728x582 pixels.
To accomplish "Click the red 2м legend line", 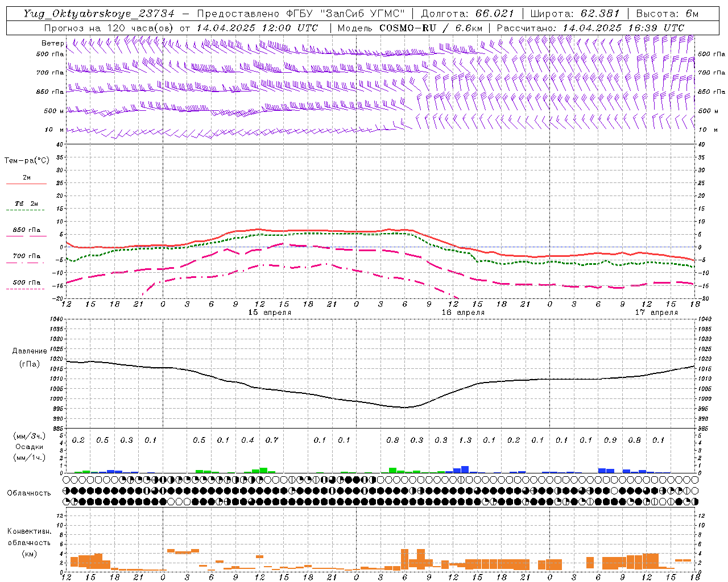I will 26,184.
